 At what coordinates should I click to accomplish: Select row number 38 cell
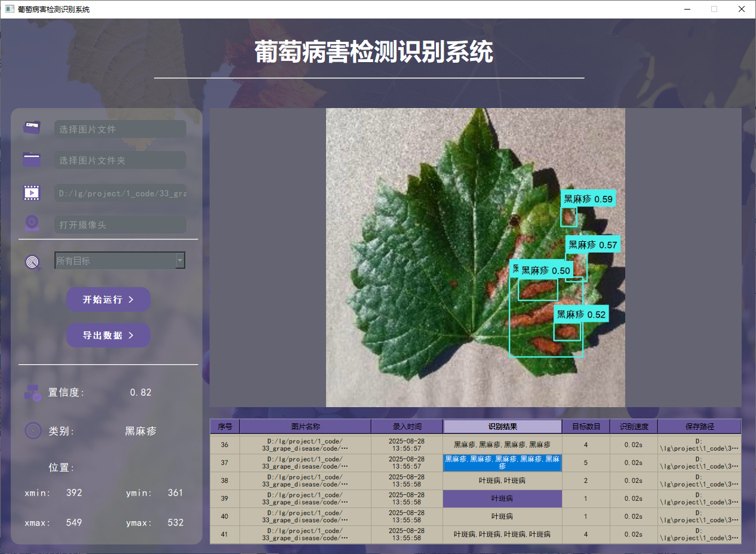tap(225, 481)
